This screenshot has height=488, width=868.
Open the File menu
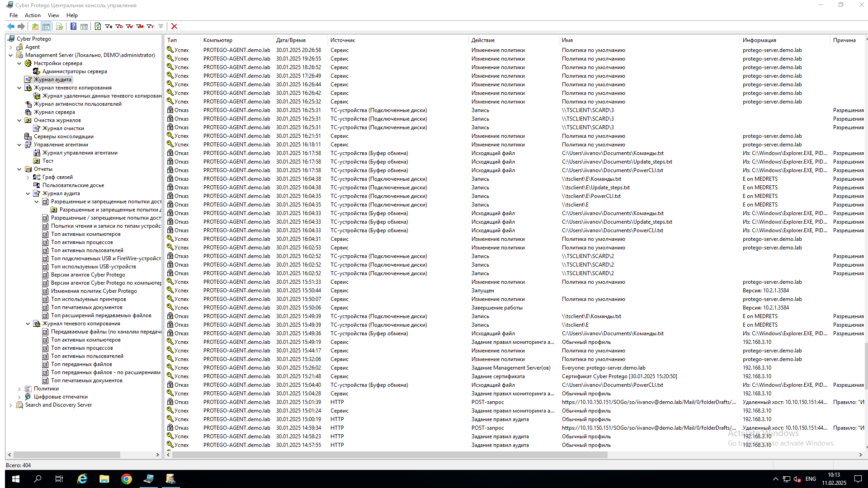point(14,15)
